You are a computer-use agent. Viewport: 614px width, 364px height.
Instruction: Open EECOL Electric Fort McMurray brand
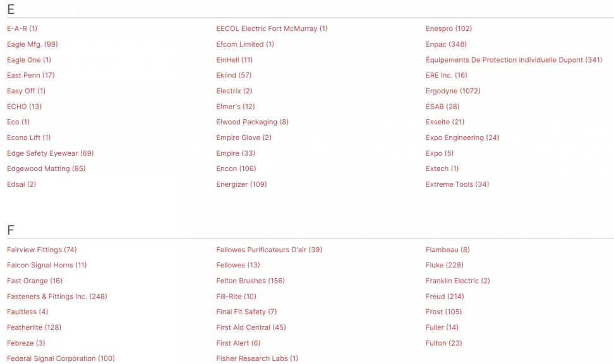[x=272, y=28]
